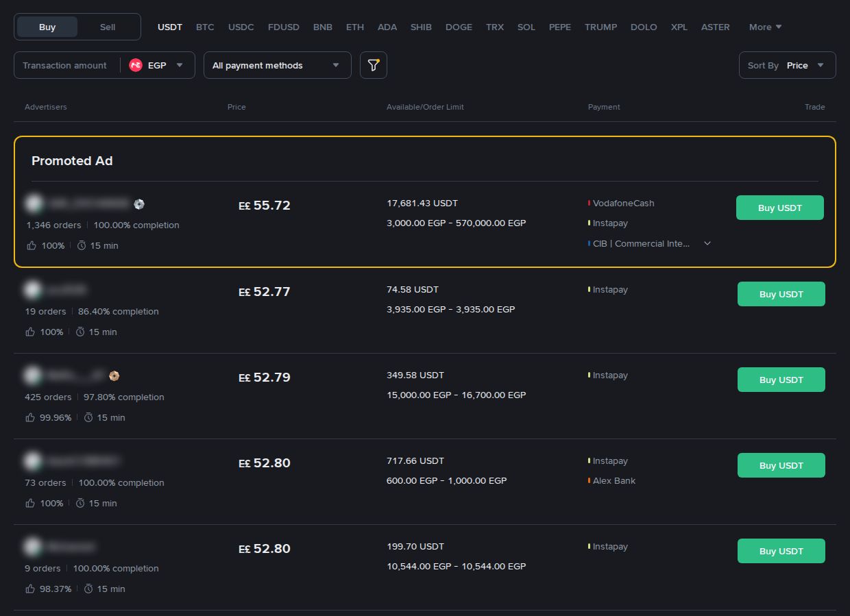The height and width of the screenshot is (616, 850).
Task: Click avatar of the 9 orders advertiser
Action: (x=32, y=547)
